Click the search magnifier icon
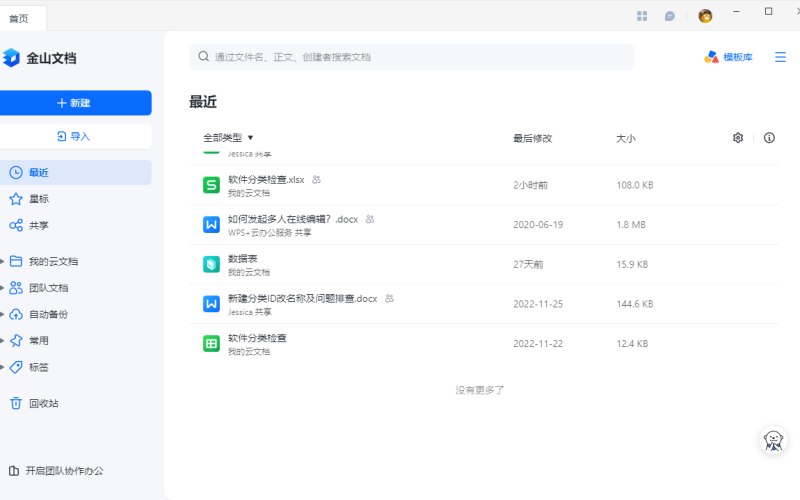 coord(203,57)
